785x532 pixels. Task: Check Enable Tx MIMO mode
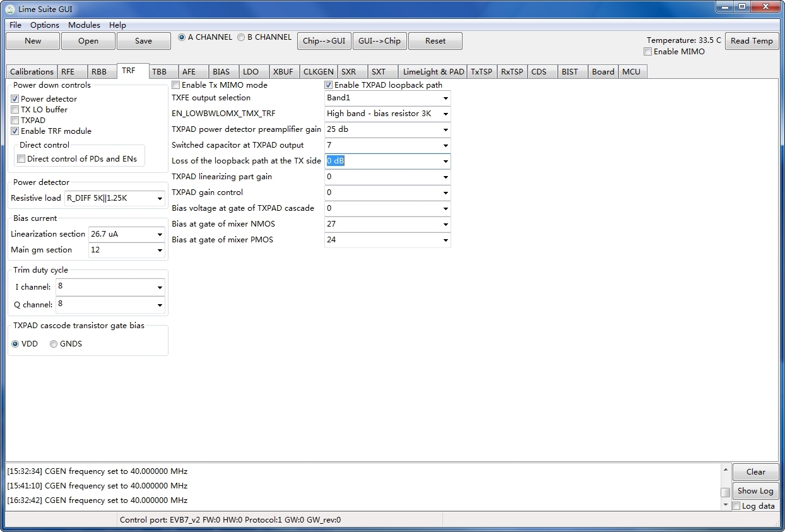point(176,85)
